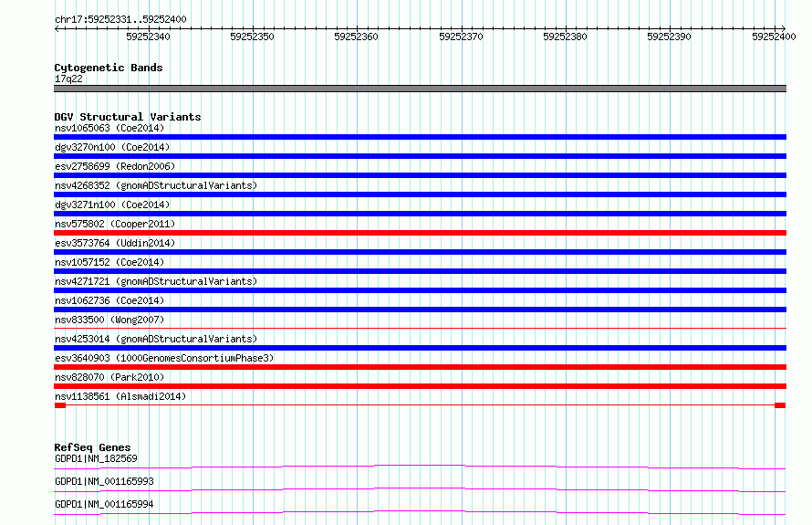Click the thin red line for nsv833500
Viewport: 812px width, 525px height.
click(420, 328)
